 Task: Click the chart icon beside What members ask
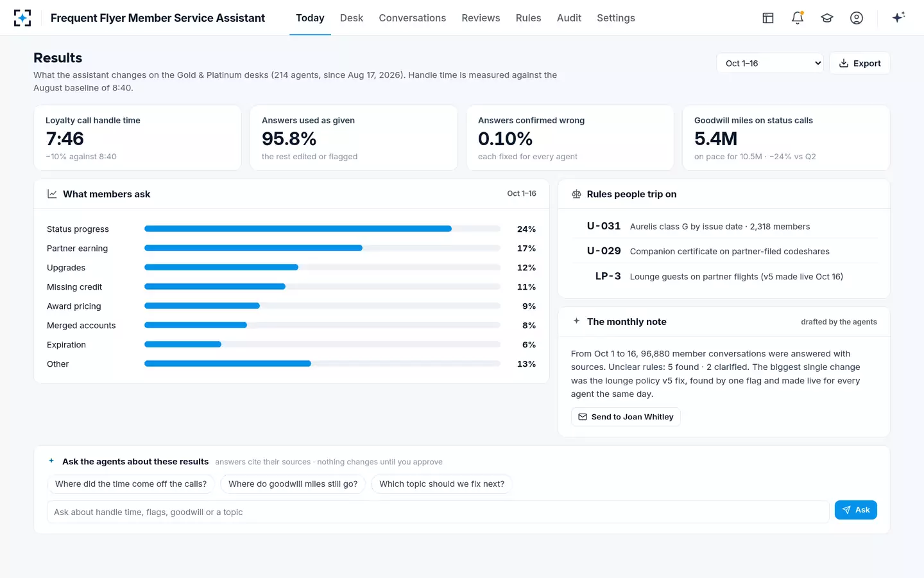coord(52,194)
